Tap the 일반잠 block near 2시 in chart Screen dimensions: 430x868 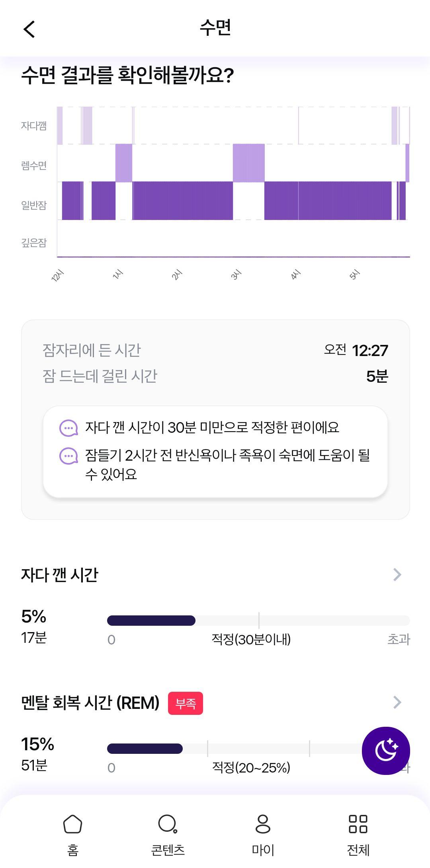click(183, 200)
